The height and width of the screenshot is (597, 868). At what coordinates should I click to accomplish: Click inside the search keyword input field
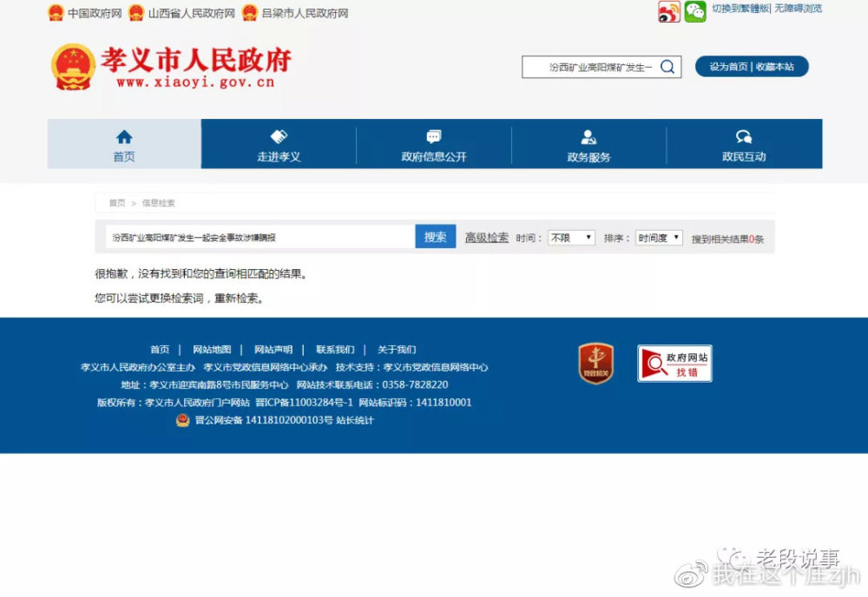point(260,236)
